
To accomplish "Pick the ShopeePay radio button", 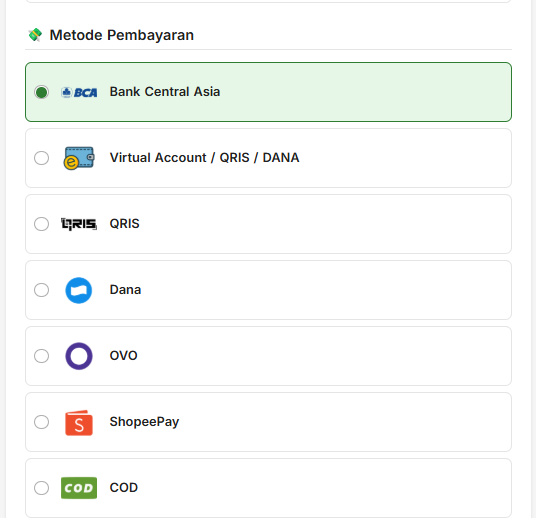I will pyautogui.click(x=41, y=422).
